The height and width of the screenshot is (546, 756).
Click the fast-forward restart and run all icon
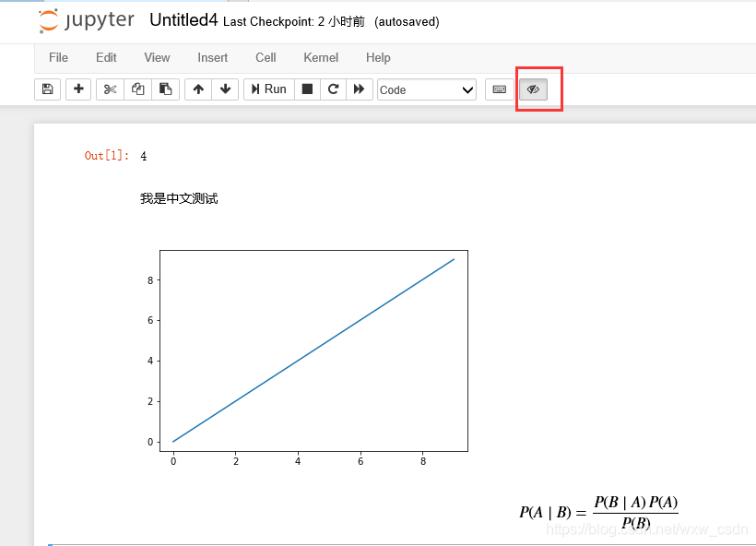(359, 89)
